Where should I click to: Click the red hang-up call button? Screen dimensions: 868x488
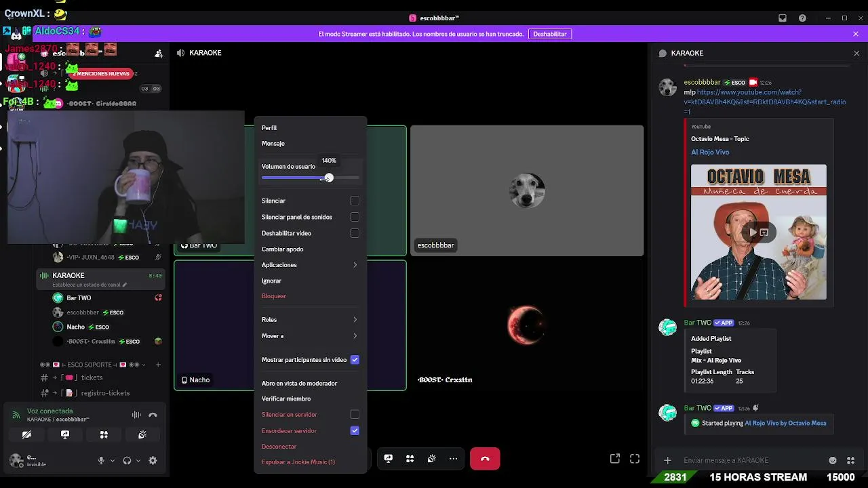pyautogui.click(x=485, y=459)
